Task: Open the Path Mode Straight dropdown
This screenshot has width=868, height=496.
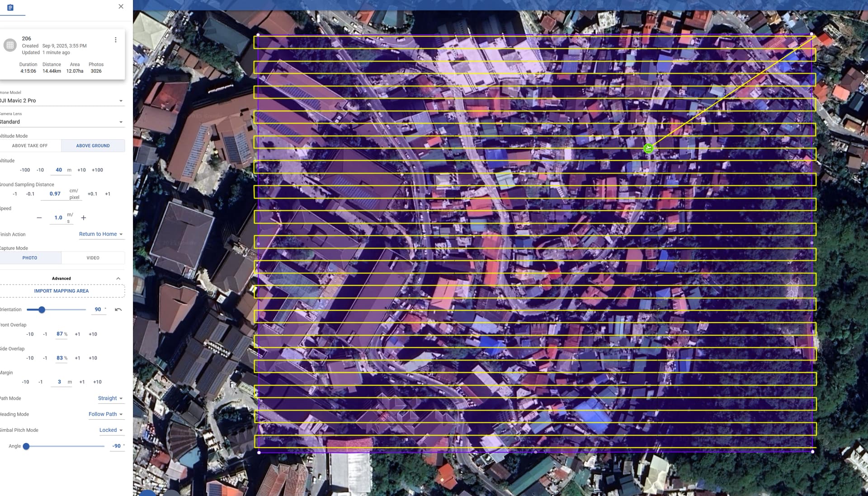Action: (x=110, y=398)
